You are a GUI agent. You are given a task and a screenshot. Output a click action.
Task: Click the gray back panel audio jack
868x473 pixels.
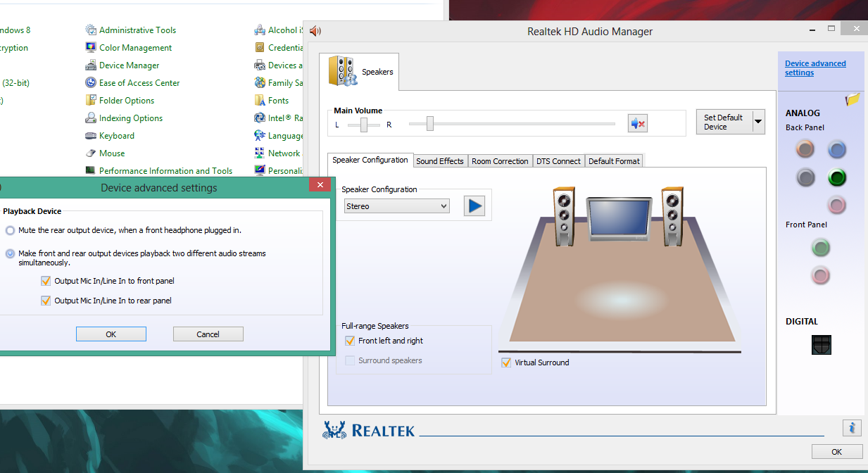(805, 177)
